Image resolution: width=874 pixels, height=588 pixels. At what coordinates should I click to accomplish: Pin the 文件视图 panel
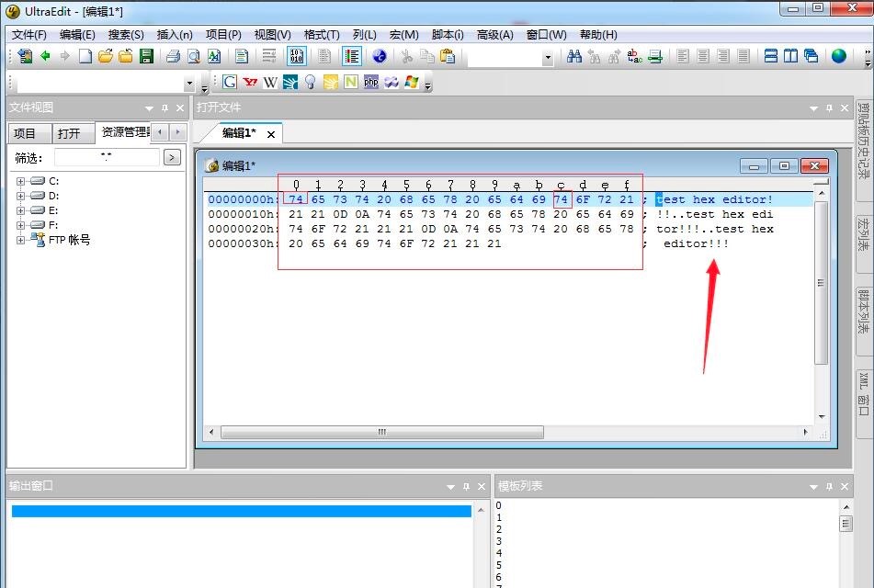coord(165,108)
